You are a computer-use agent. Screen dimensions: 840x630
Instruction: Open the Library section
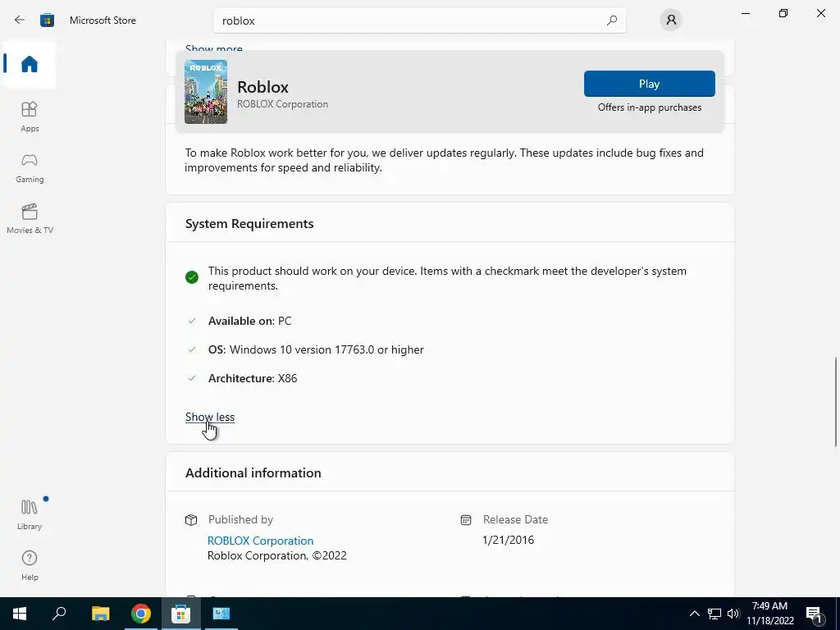[30, 514]
